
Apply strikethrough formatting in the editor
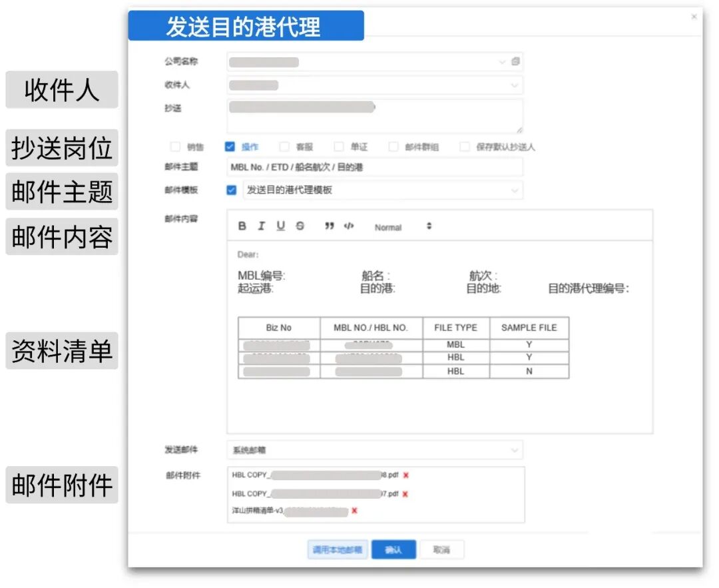[300, 226]
